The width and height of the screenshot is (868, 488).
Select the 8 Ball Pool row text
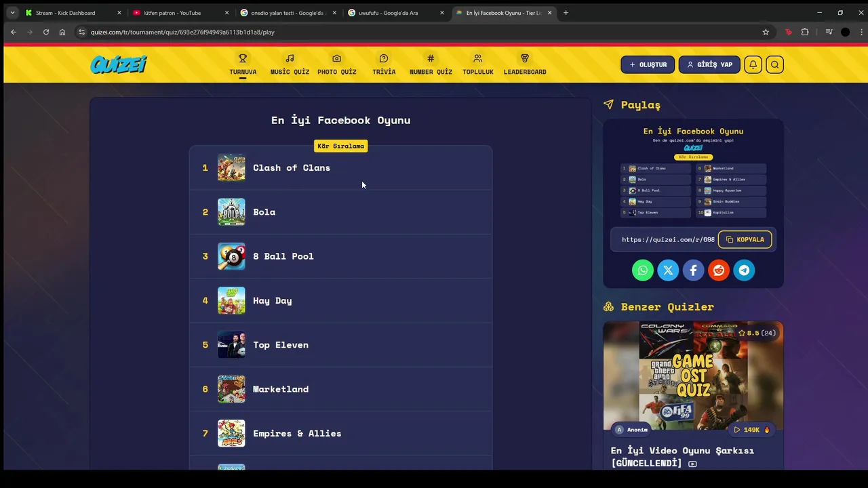(x=283, y=256)
